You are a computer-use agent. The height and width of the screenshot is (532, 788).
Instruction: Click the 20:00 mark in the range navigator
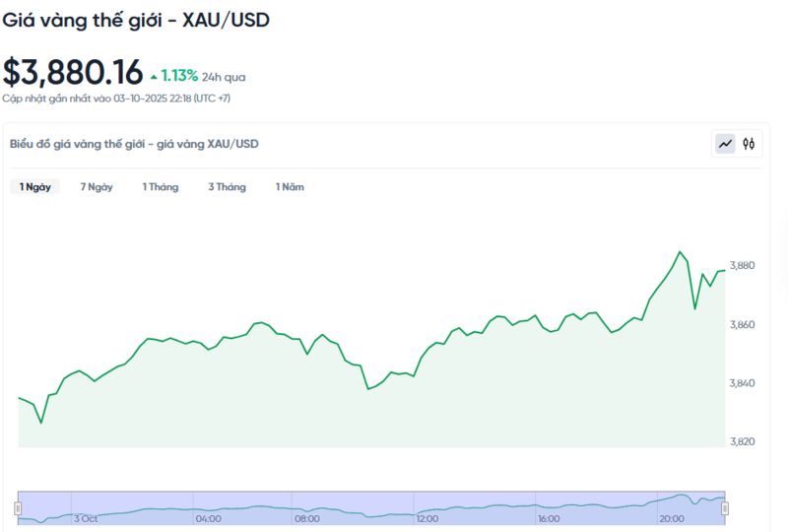pos(672,518)
